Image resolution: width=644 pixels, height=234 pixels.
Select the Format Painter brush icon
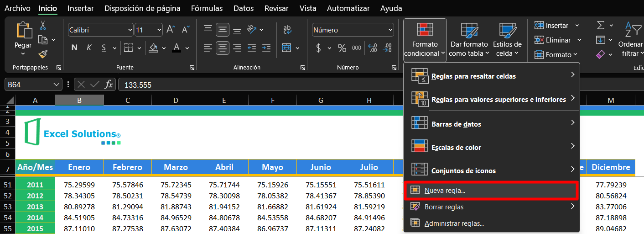[43, 54]
